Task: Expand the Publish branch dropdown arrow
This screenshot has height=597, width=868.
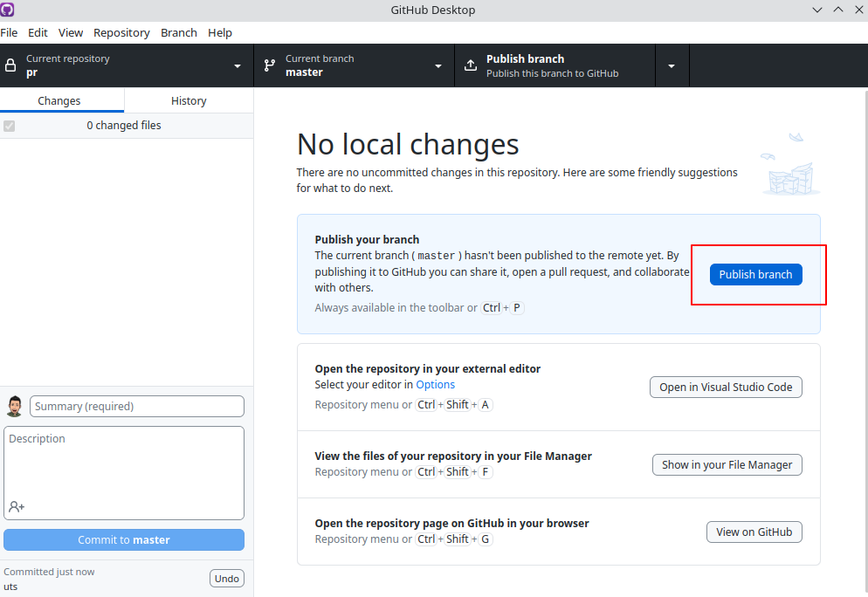Action: [672, 65]
